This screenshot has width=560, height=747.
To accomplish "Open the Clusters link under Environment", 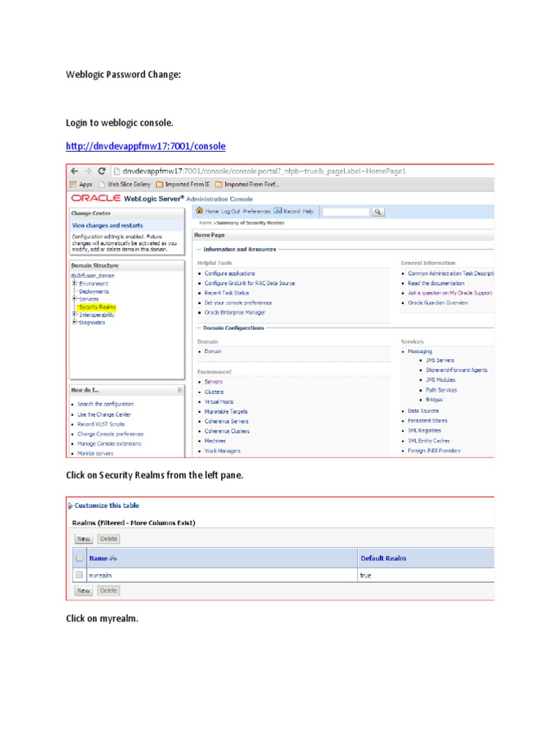I will (214, 392).
